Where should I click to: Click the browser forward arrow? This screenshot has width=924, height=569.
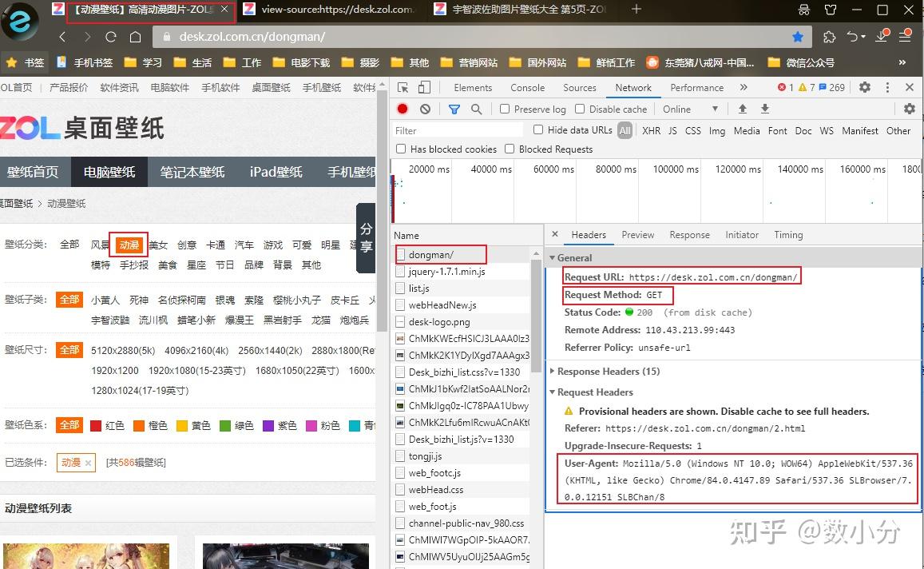(87, 37)
